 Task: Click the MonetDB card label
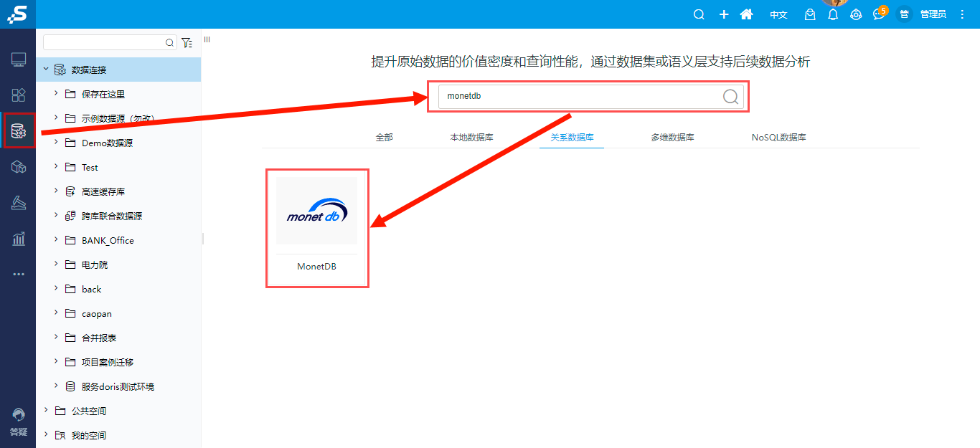316,267
